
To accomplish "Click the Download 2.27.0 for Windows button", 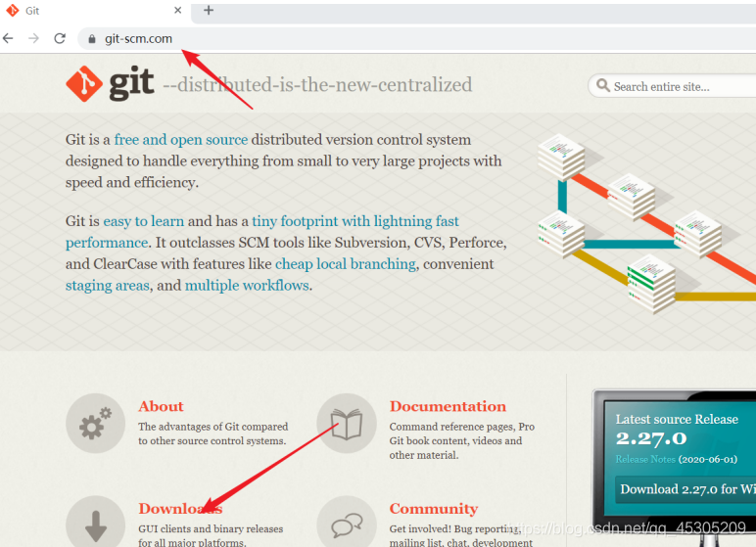I will tap(685, 489).
